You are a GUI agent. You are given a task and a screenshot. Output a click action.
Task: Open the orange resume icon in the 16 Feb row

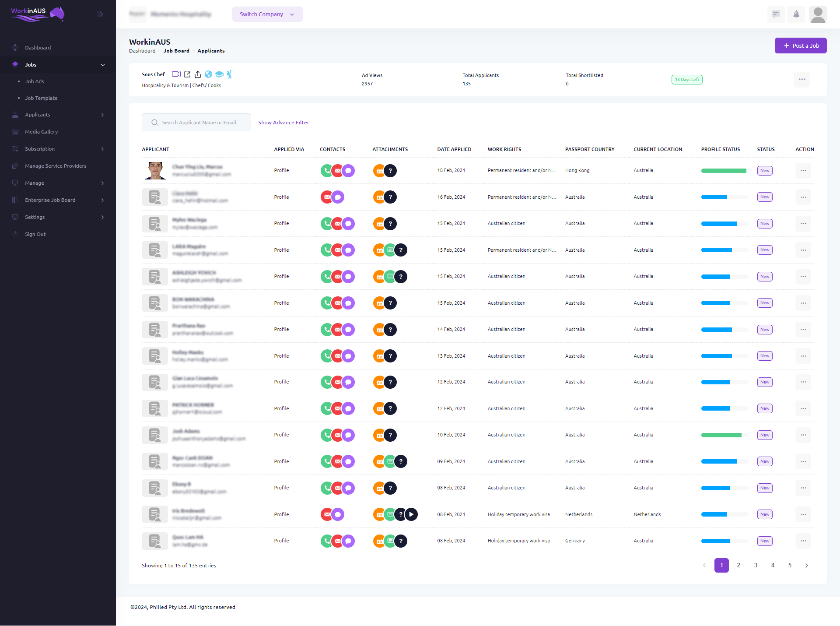[x=379, y=197]
